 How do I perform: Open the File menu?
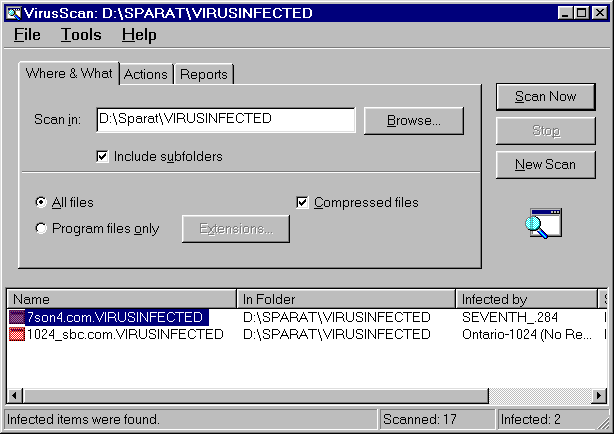27,35
